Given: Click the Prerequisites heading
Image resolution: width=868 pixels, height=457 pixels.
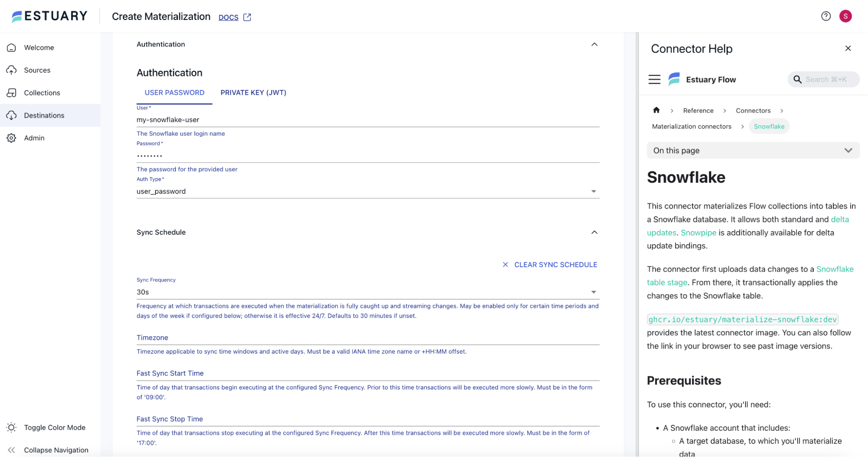Looking at the screenshot, I should [683, 381].
